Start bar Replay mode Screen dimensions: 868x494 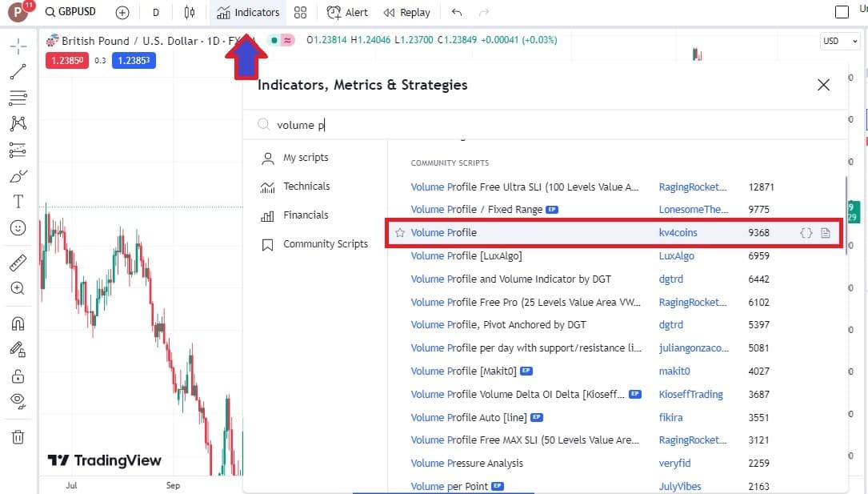tap(407, 12)
